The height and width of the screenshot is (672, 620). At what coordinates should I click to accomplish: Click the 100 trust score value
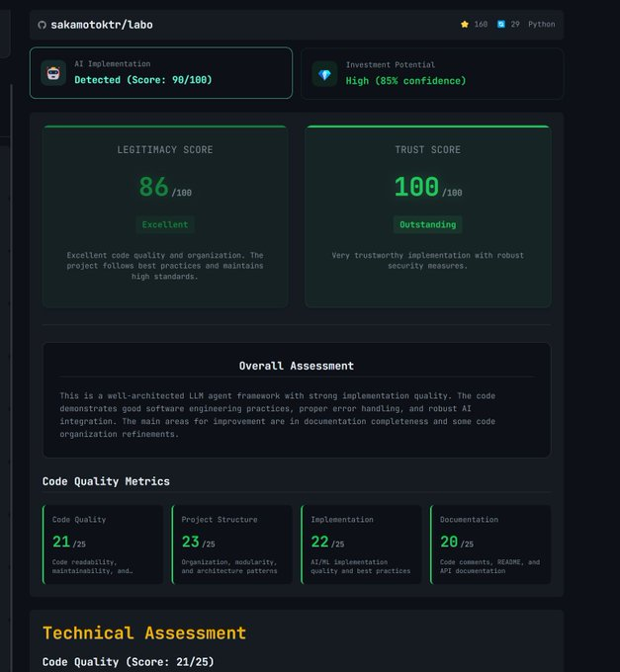tap(416, 187)
